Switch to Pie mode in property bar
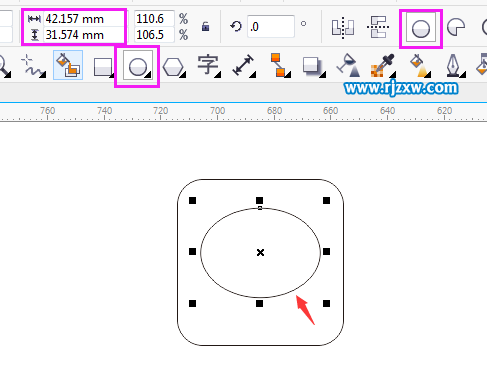 (456, 27)
